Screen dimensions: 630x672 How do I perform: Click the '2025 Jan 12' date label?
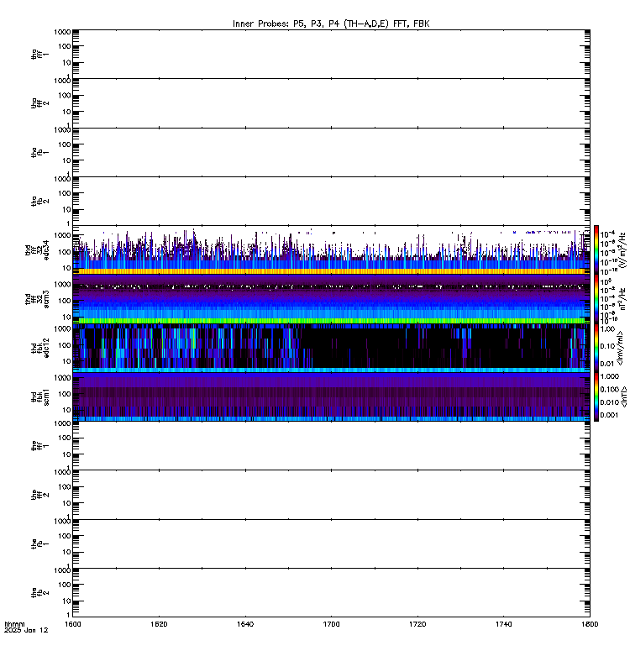tap(26, 631)
